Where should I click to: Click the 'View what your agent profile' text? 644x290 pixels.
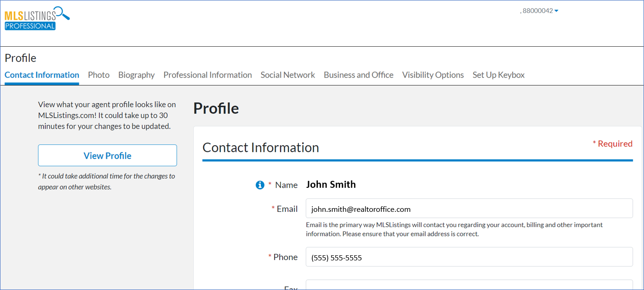click(107, 115)
